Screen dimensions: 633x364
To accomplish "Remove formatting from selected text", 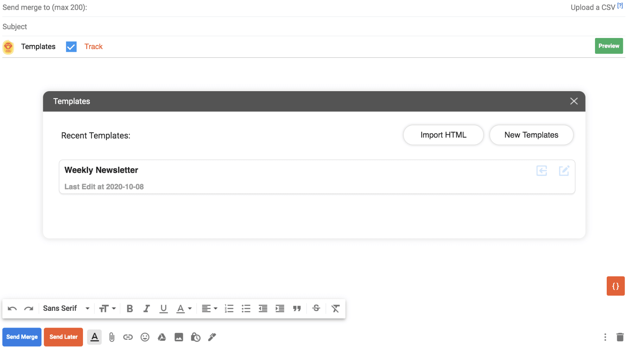I will coord(335,309).
